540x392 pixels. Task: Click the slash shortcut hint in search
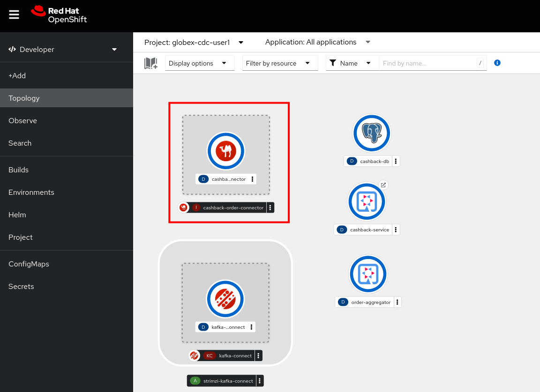[480, 63]
